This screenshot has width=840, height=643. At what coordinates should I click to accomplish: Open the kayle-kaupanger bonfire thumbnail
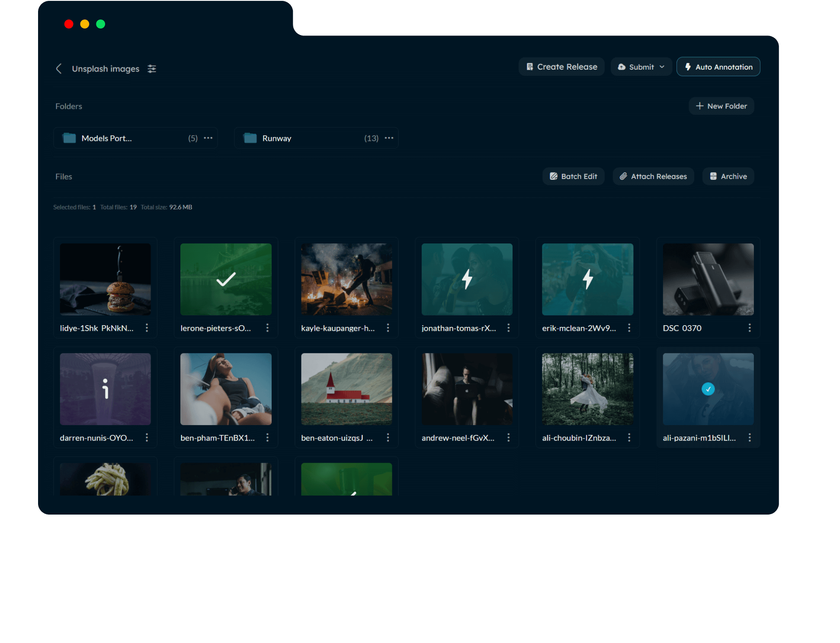(346, 279)
